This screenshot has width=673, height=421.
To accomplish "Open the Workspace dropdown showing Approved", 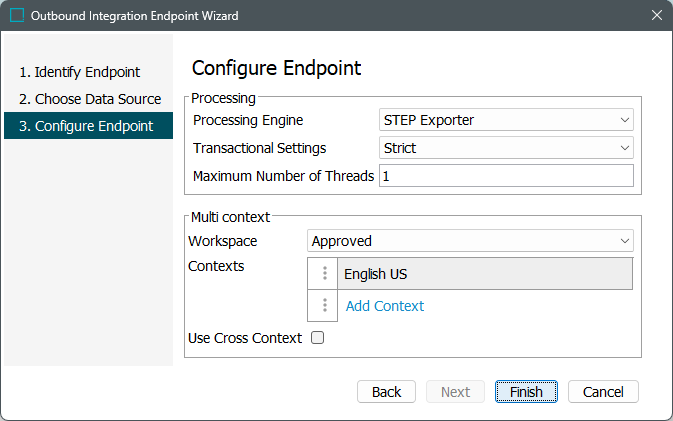I will click(470, 241).
